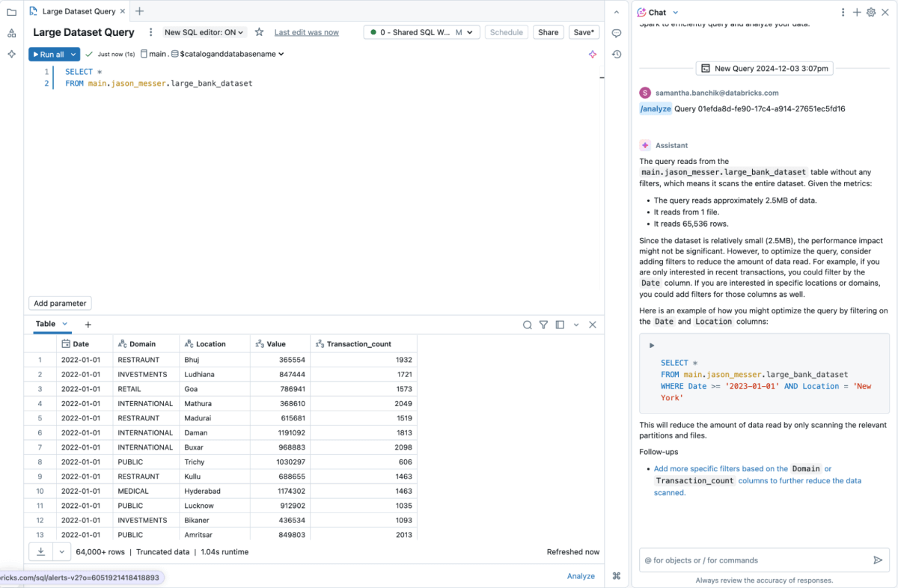Click the Schedule button
The width and height of the screenshot is (898, 588).
(x=507, y=32)
